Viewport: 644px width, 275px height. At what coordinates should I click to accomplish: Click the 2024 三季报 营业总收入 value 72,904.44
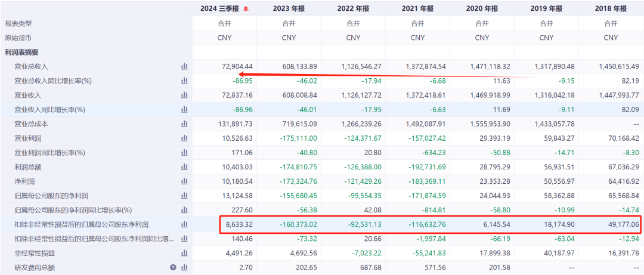[236, 66]
